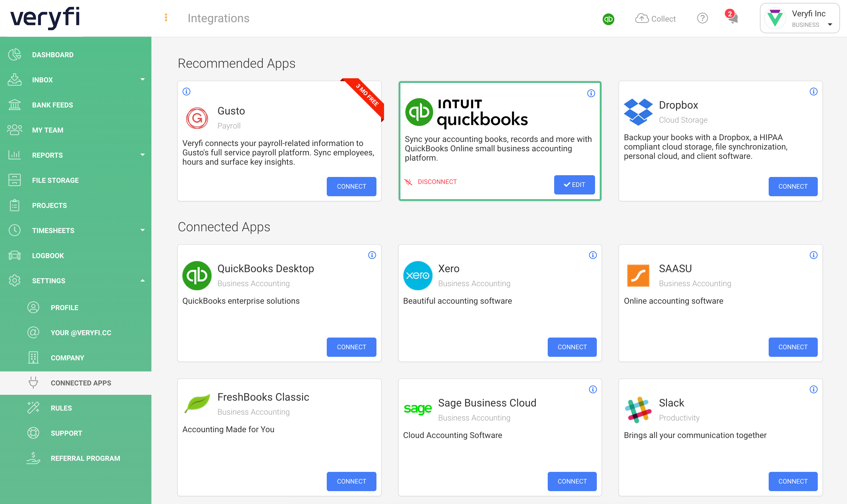Click the QuickBooks status icon in the top bar

tap(609, 19)
